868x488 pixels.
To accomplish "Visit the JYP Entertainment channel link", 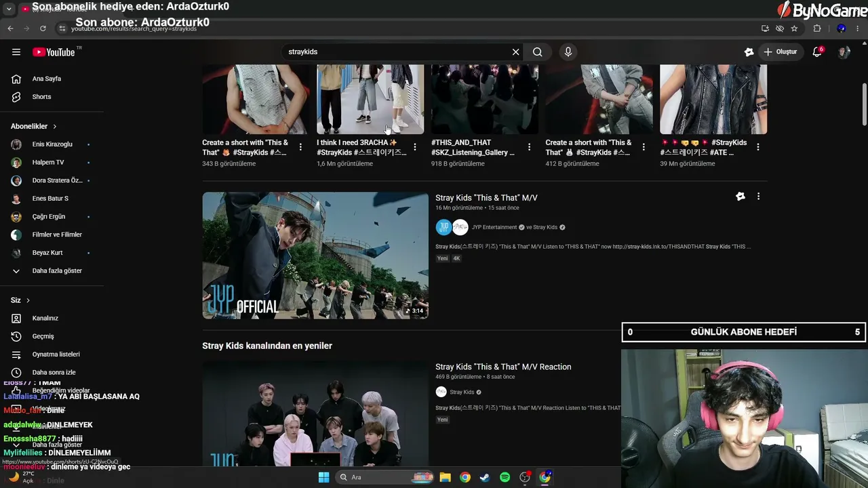I will 494,228.
